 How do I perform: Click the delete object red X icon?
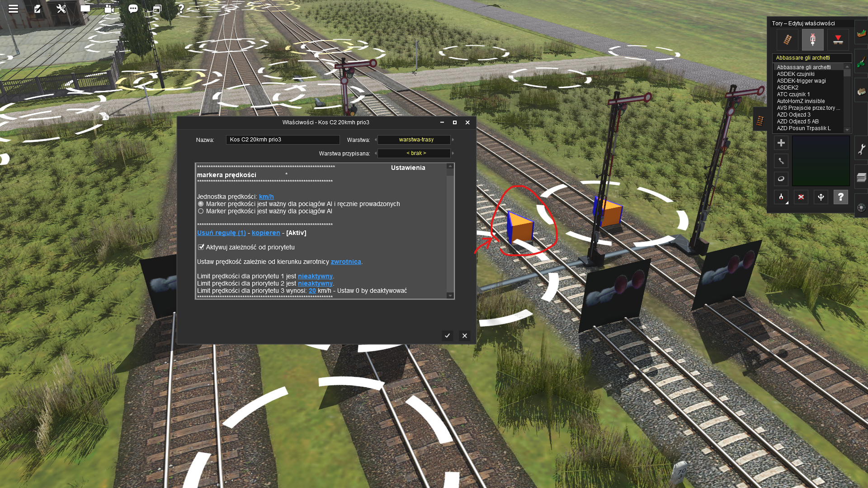point(801,197)
